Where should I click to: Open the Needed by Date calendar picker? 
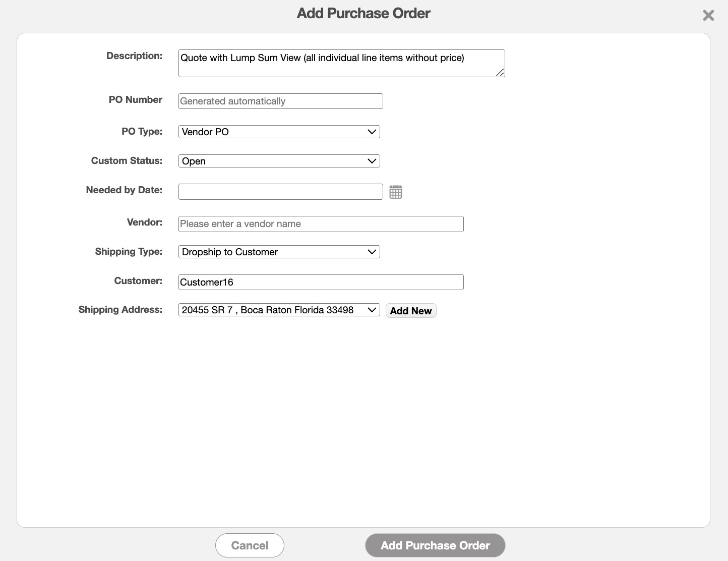396,192
